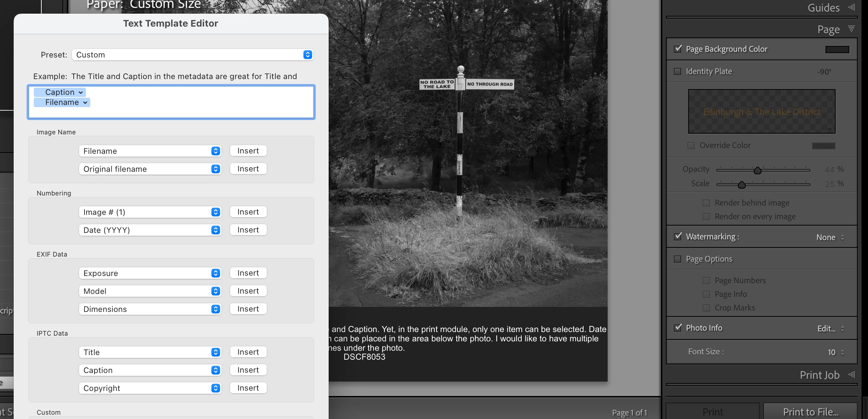Click the Page Background Color swatch

coord(837,49)
